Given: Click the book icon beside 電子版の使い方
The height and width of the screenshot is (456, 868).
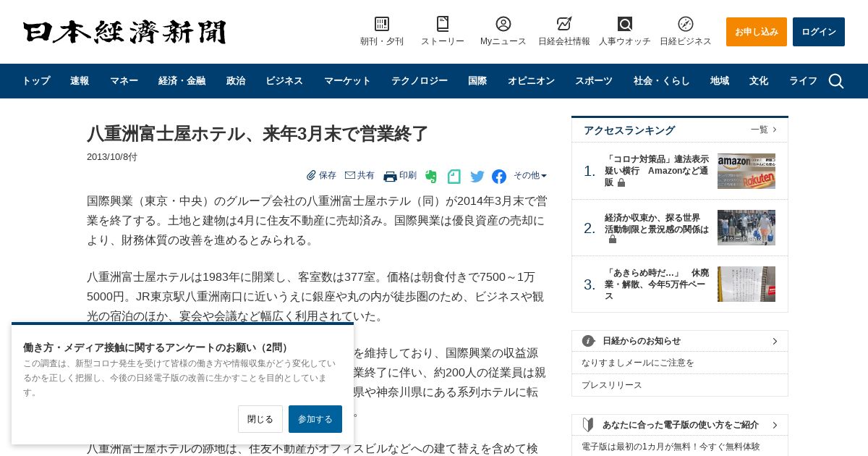Looking at the screenshot, I should click(x=588, y=425).
